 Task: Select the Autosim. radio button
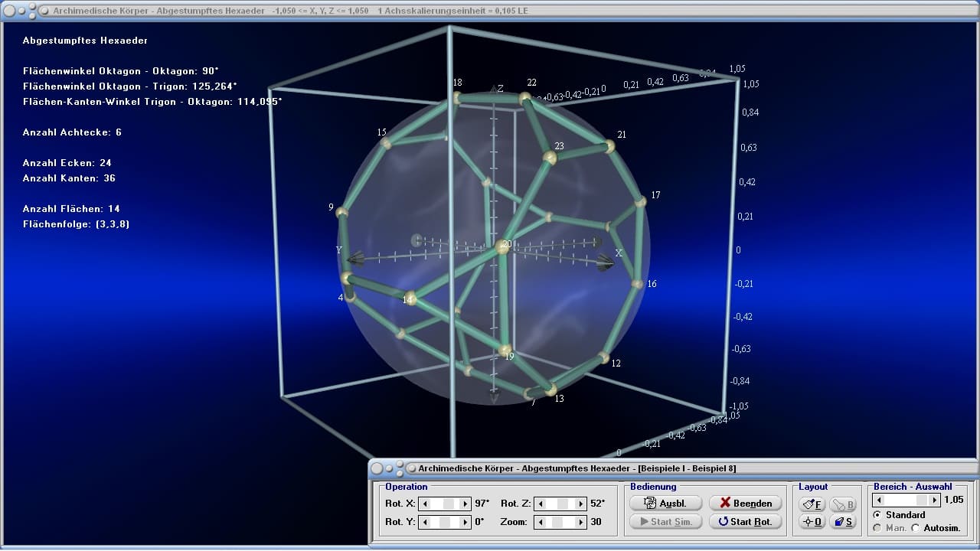pyautogui.click(x=916, y=528)
